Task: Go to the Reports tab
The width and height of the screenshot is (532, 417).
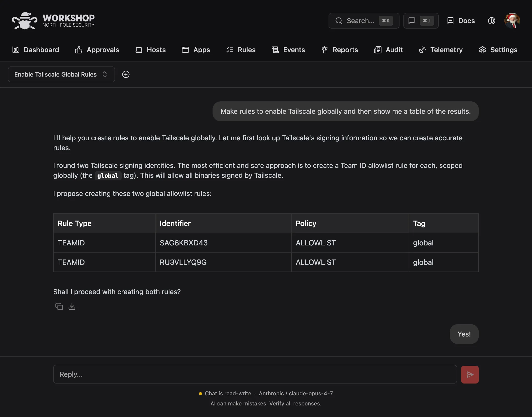Action: point(340,50)
